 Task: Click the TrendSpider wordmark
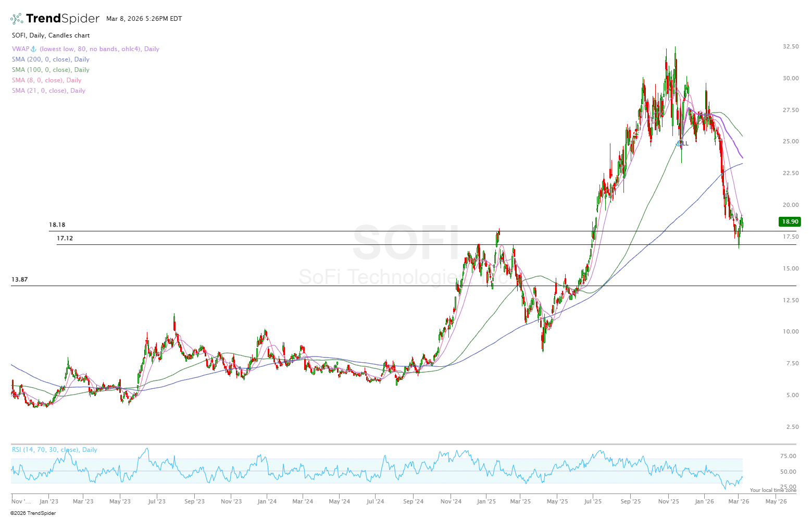pyautogui.click(x=63, y=19)
